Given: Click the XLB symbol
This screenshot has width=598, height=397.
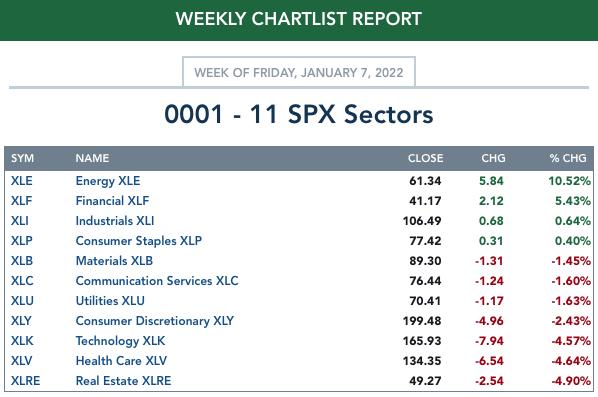Looking at the screenshot, I should click(x=22, y=261).
